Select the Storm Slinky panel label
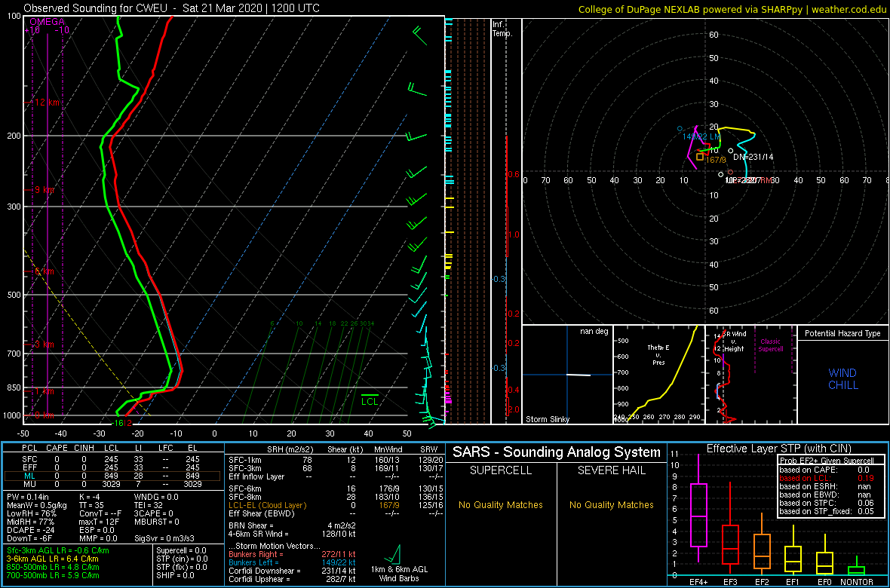The height and width of the screenshot is (588, 890). click(x=548, y=419)
